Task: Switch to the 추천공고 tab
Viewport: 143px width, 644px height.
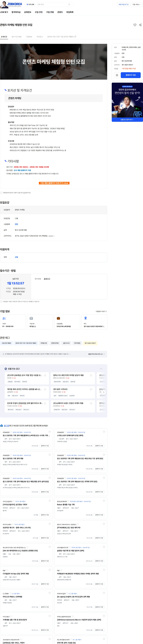Action: [x=40, y=37]
